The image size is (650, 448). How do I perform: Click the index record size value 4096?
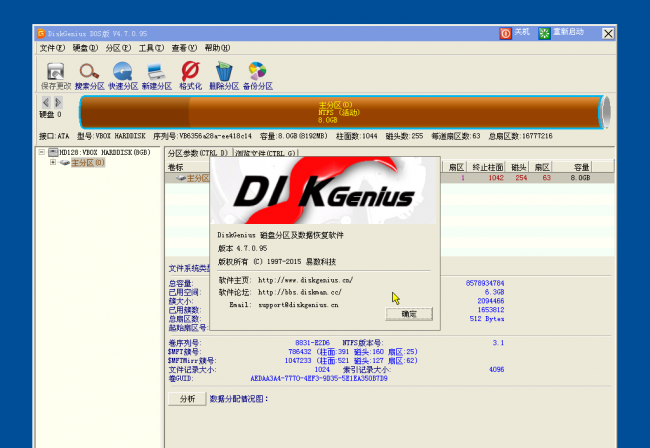pyautogui.click(x=496, y=369)
